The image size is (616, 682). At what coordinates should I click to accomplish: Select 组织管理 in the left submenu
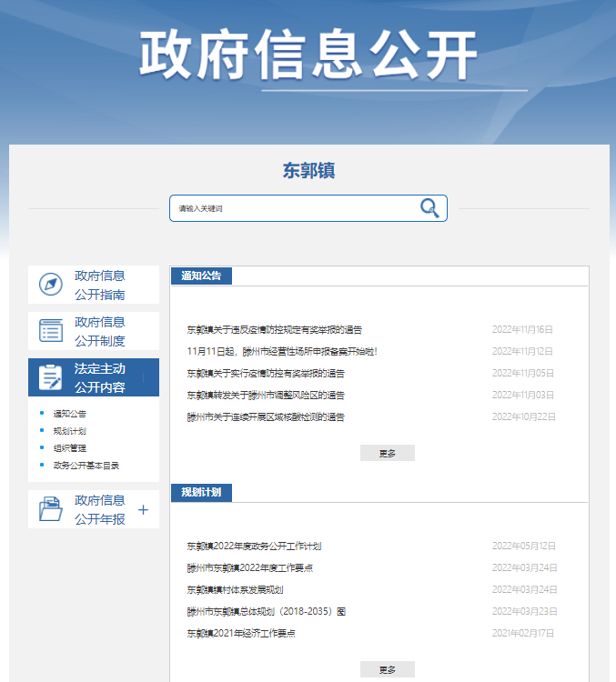(70, 448)
